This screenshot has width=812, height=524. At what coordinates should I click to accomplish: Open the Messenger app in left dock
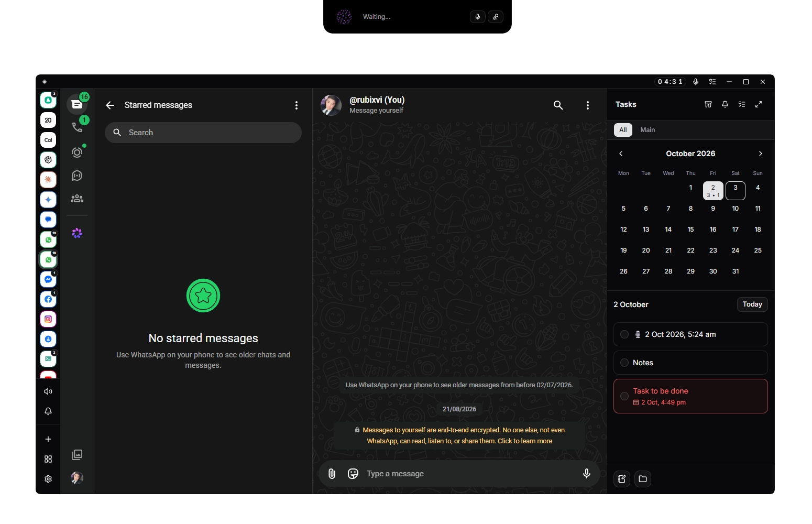tap(48, 279)
